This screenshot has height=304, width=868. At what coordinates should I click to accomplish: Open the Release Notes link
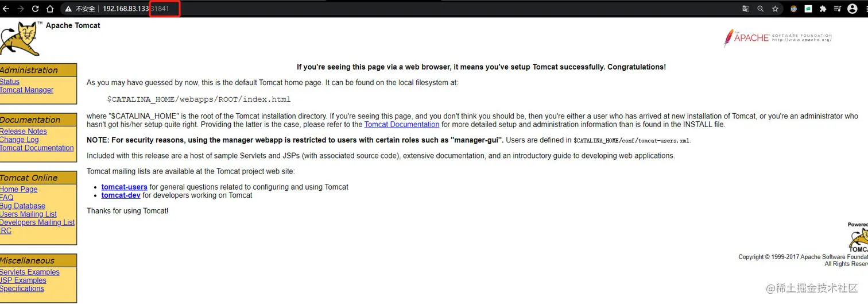point(24,131)
